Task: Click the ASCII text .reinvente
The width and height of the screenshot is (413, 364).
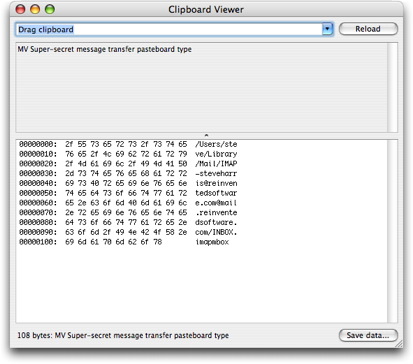Action: point(216,212)
